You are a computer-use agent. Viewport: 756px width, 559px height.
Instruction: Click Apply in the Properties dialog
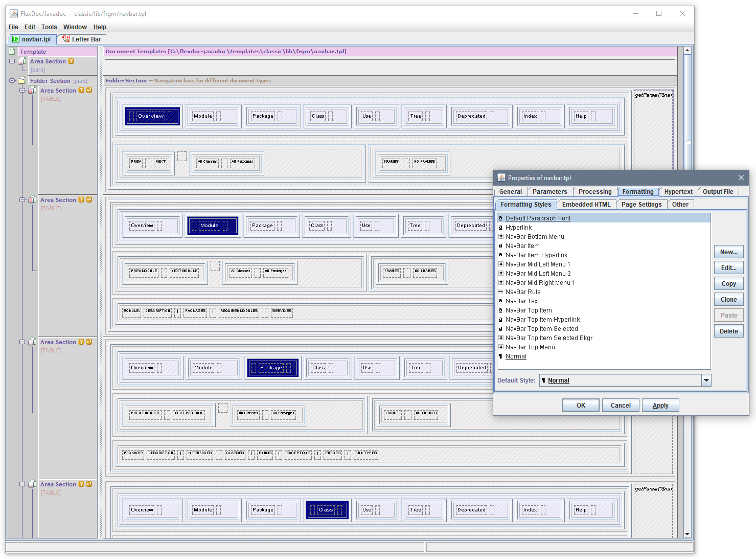click(x=660, y=406)
